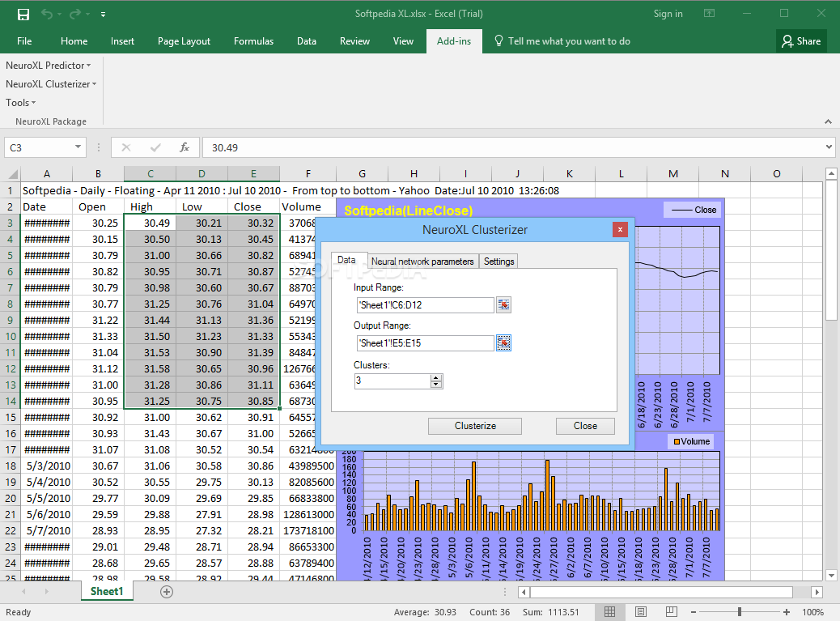The image size is (840, 621).
Task: Expand the Tools add-in menu
Action: 20,102
